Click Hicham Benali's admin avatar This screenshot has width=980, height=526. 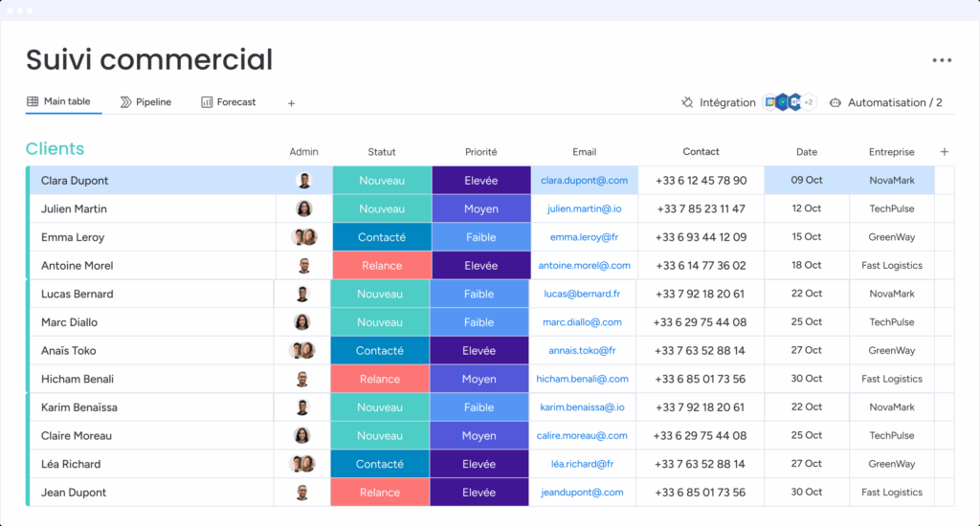(301, 379)
